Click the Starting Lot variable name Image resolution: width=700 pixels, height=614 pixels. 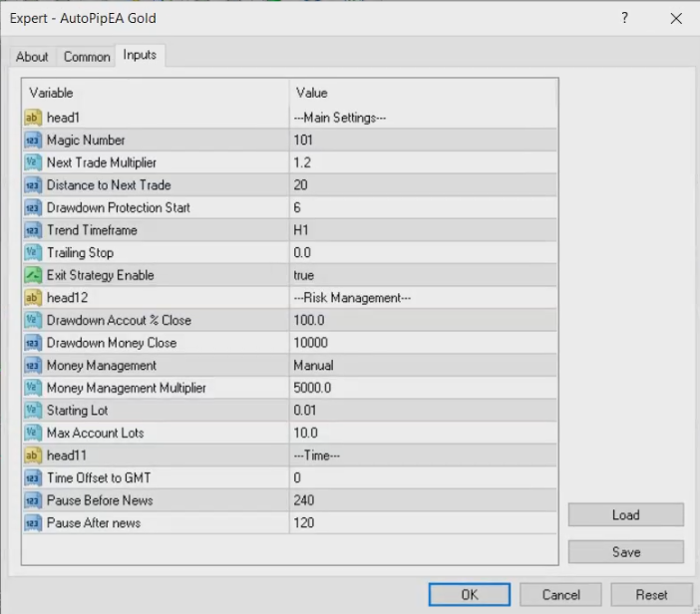tap(77, 411)
